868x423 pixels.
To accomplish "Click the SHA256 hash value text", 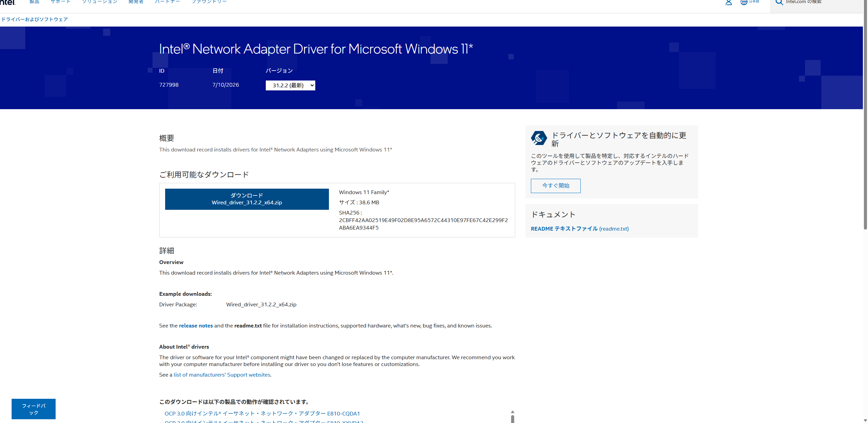I will tap(423, 224).
